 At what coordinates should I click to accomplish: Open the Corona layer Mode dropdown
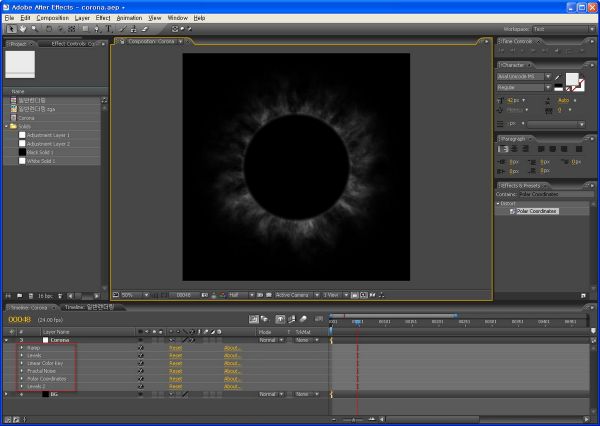click(271, 340)
